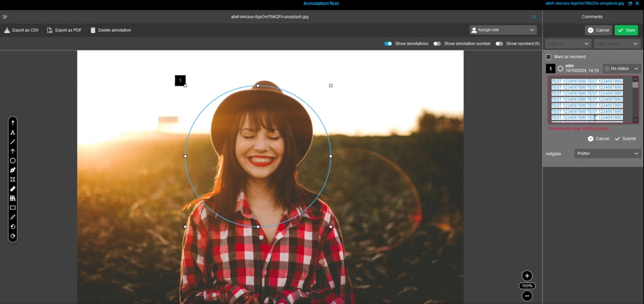Zoom out with the minus button
644x304 pixels.
click(x=527, y=296)
